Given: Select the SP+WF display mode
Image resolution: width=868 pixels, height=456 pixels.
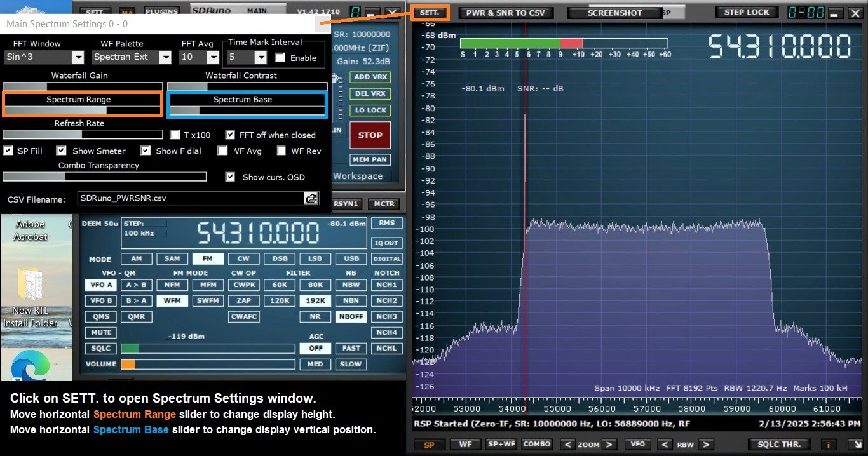Looking at the screenshot, I should pos(502,445).
